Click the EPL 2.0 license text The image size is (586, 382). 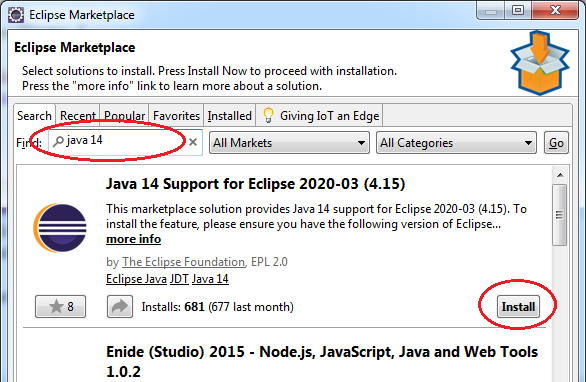click(269, 262)
